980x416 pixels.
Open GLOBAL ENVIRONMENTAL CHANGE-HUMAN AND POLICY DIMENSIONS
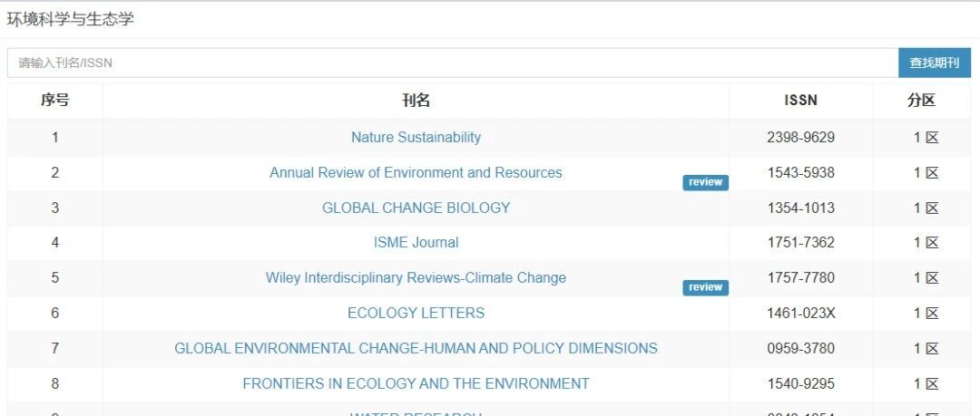click(416, 349)
